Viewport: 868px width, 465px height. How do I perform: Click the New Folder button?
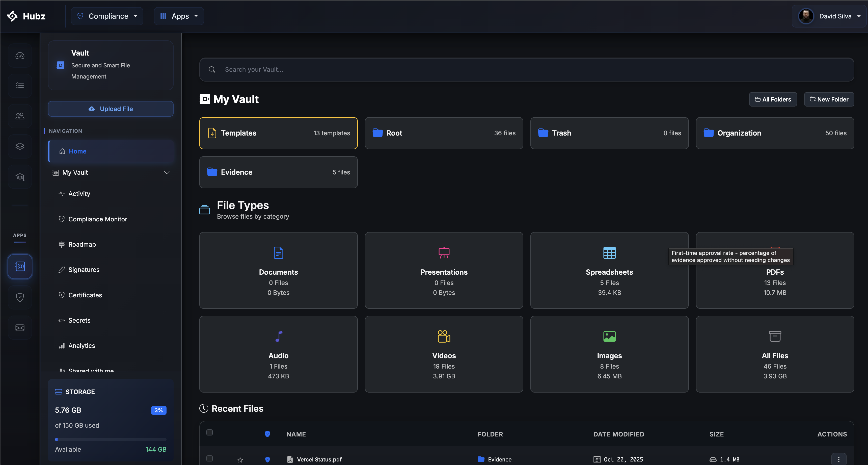829,99
